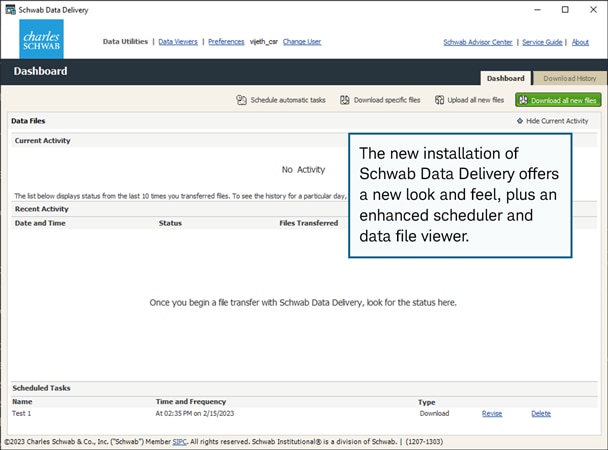The height and width of the screenshot is (450, 608).
Task: Click the Status column header
Action: pyautogui.click(x=170, y=223)
